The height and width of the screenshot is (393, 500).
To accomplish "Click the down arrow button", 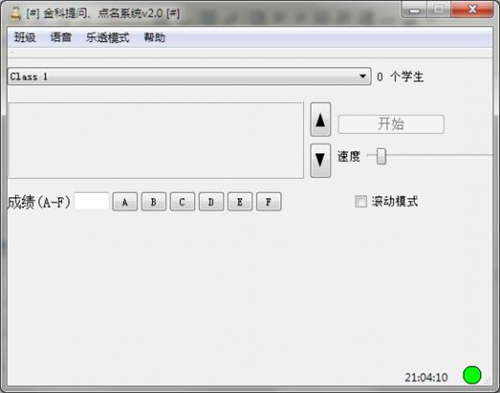I will (320, 160).
